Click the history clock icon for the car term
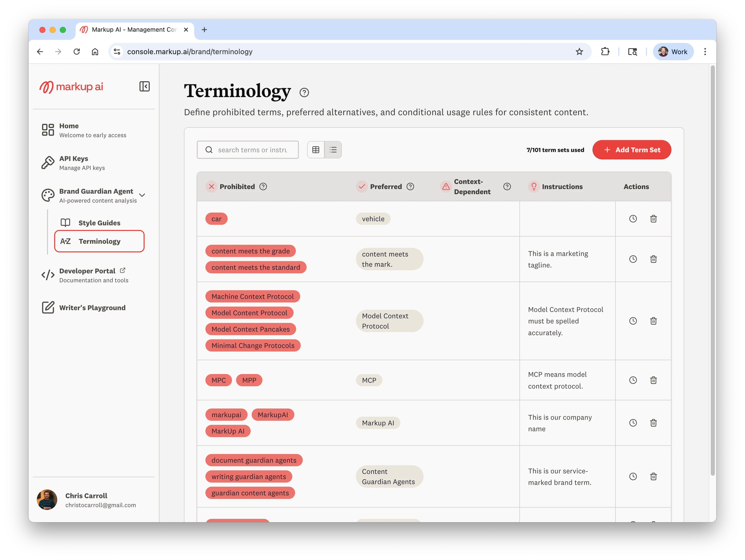 point(633,218)
